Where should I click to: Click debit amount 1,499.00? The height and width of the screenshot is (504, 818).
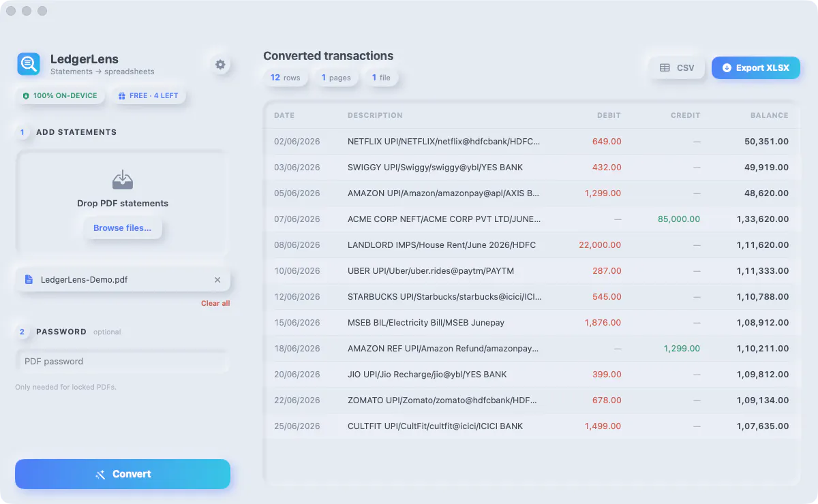tap(603, 426)
